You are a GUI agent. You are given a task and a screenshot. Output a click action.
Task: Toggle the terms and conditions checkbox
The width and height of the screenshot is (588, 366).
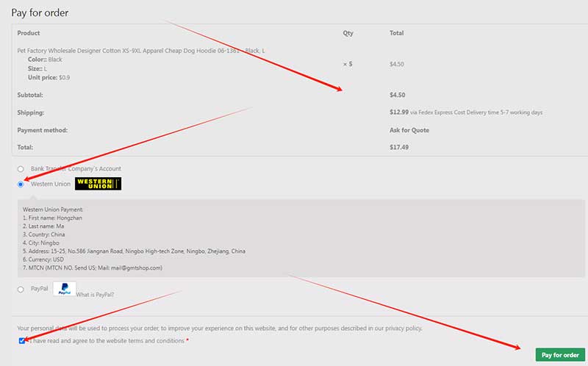(21, 341)
